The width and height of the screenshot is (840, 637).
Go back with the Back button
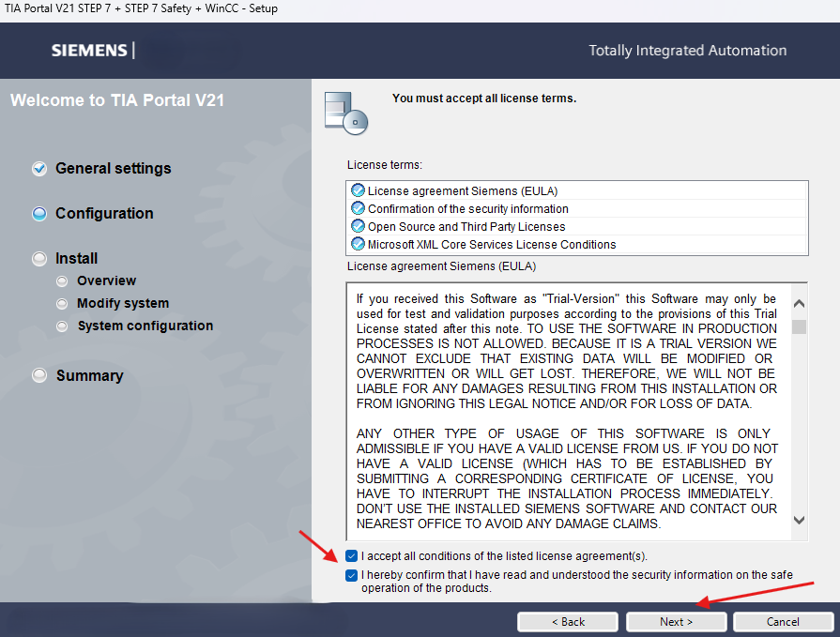coord(568,622)
